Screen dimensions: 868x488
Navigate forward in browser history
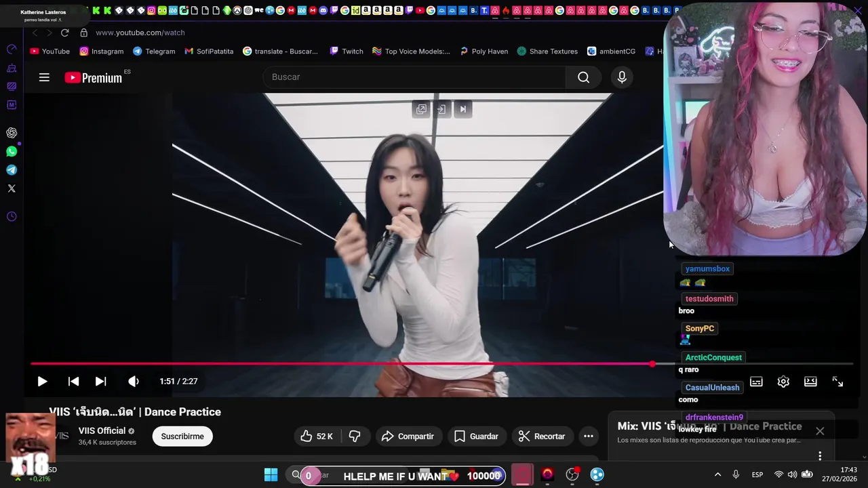pos(49,33)
